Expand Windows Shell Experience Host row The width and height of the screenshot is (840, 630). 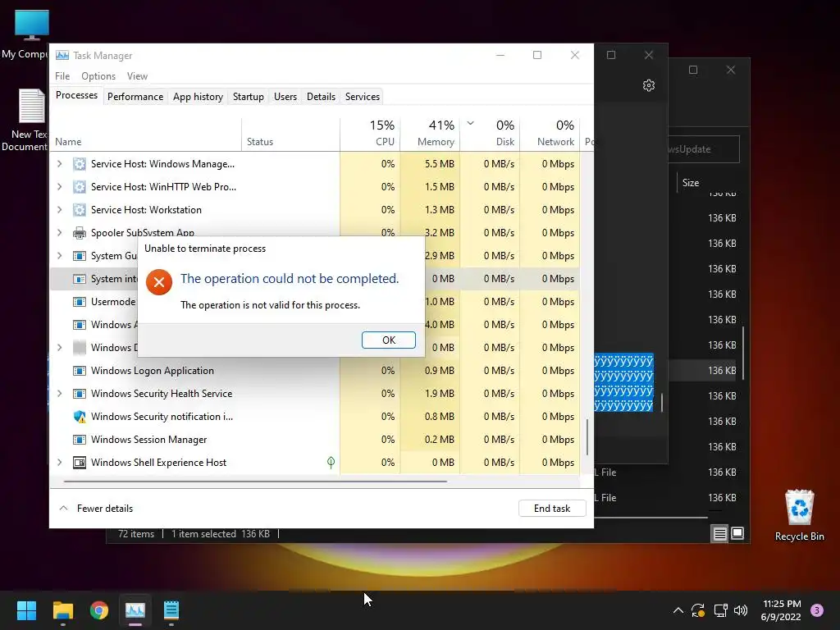point(59,463)
